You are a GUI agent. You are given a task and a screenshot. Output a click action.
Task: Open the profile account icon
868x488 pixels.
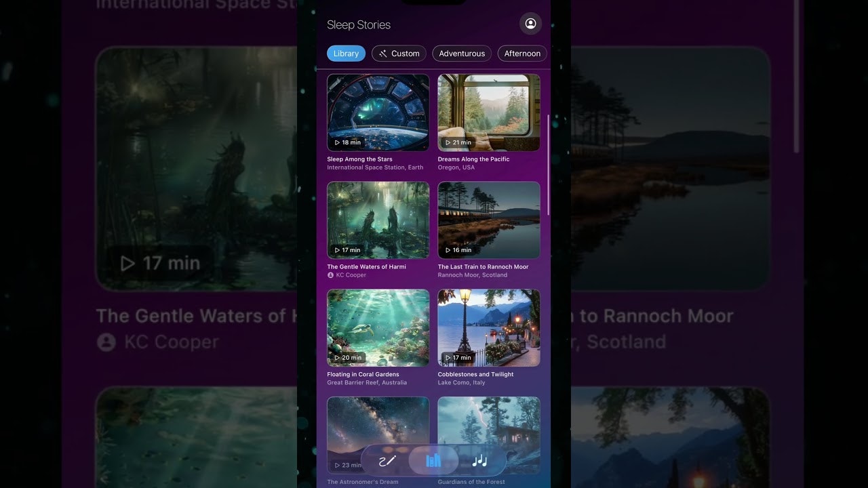click(x=530, y=24)
